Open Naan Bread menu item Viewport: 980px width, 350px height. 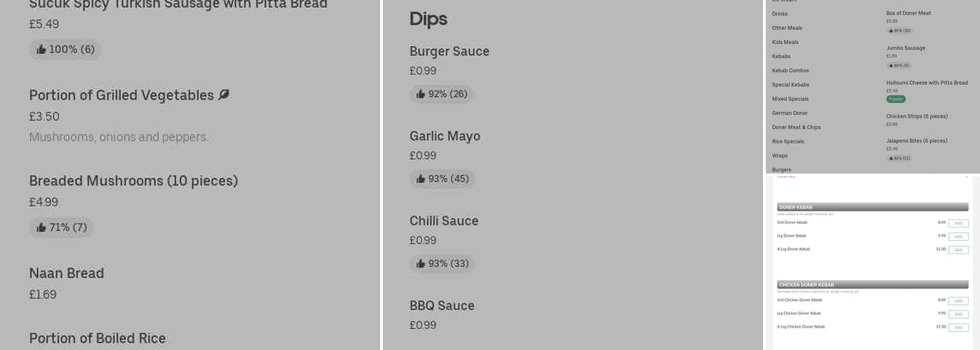[x=66, y=274]
